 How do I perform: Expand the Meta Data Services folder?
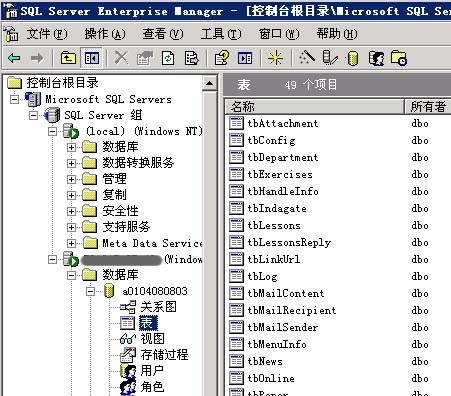pos(71,243)
